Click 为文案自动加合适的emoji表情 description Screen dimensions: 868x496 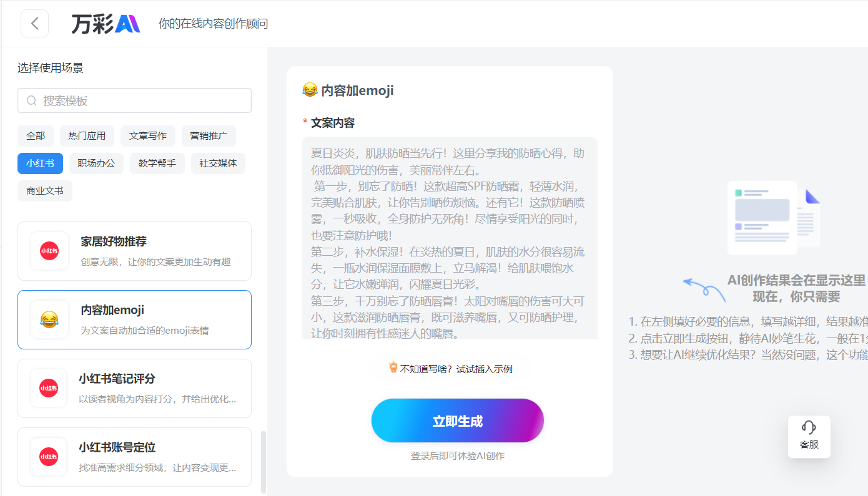point(145,330)
